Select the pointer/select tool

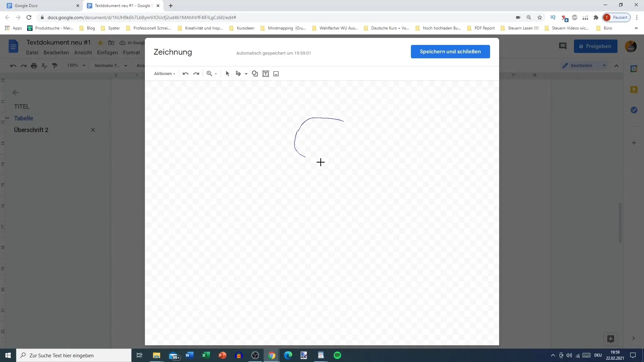227,73
